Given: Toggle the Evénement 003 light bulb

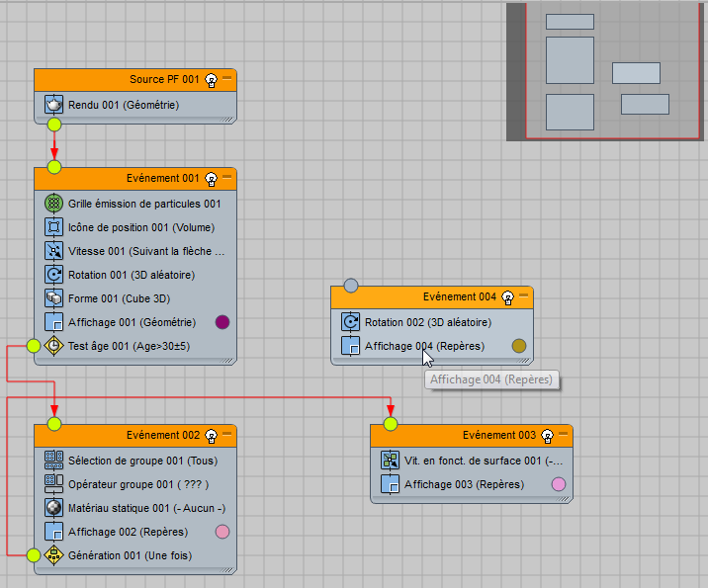Looking at the screenshot, I should pyautogui.click(x=547, y=436).
